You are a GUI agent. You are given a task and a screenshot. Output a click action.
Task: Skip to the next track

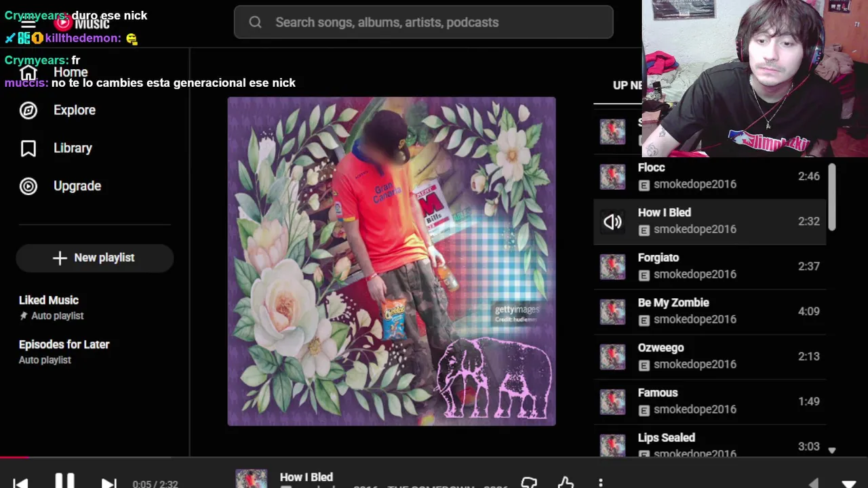[108, 483]
